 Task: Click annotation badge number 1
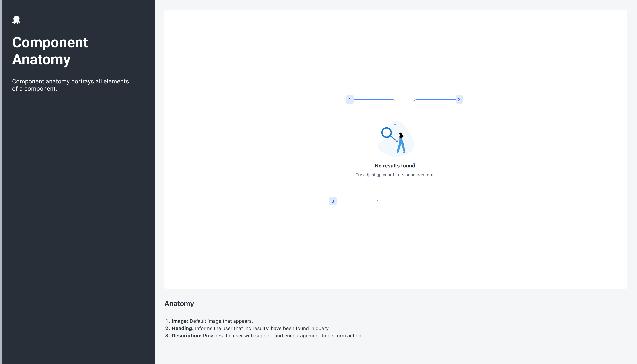pyautogui.click(x=350, y=99)
